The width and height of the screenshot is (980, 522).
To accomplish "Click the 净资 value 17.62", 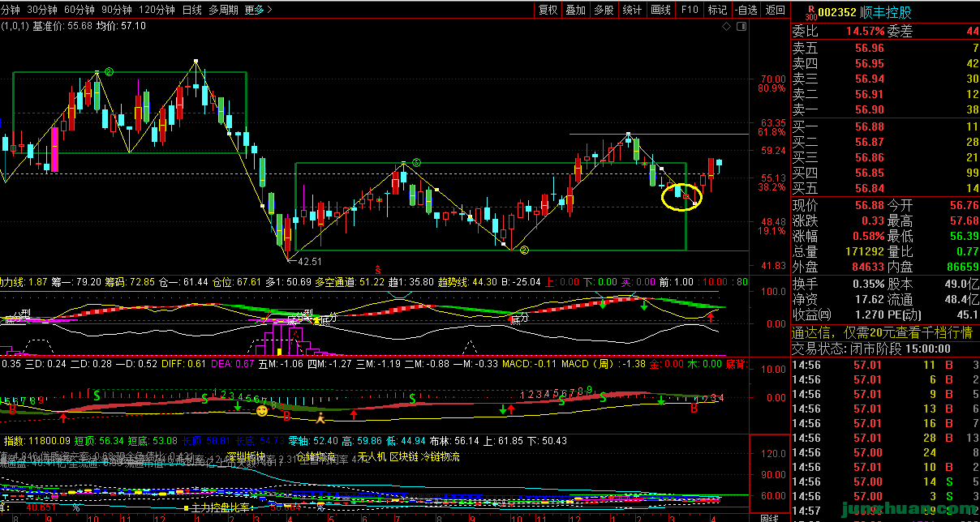I will [869, 299].
